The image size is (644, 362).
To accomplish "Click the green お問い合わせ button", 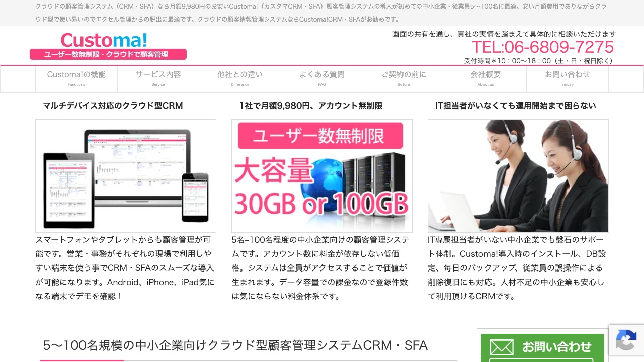I will pyautogui.click(x=542, y=347).
